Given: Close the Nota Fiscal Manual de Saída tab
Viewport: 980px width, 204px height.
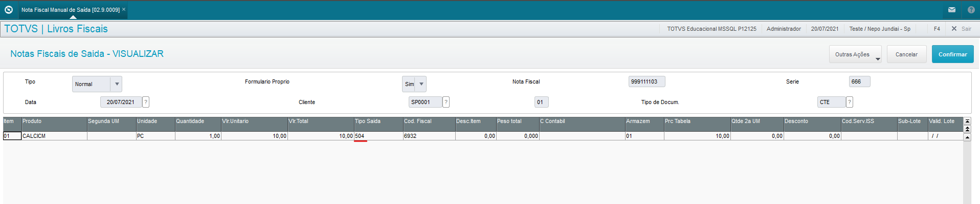Looking at the screenshot, I should pos(124,9).
